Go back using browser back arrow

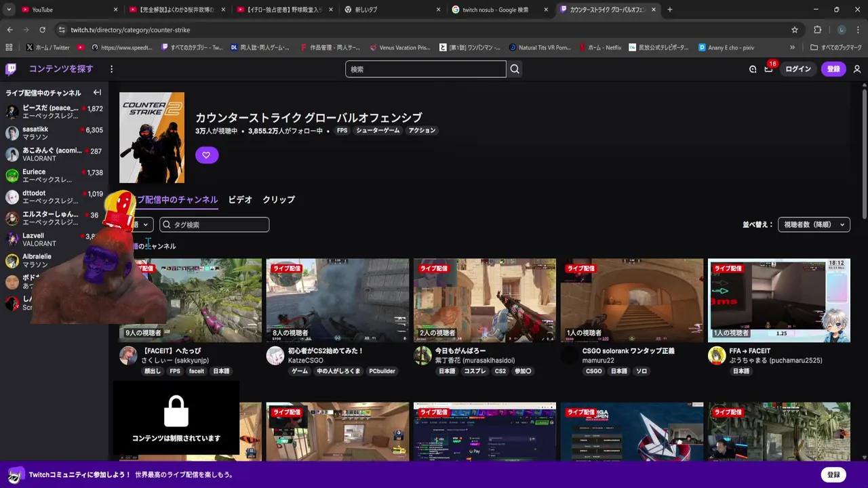pyautogui.click(x=10, y=30)
